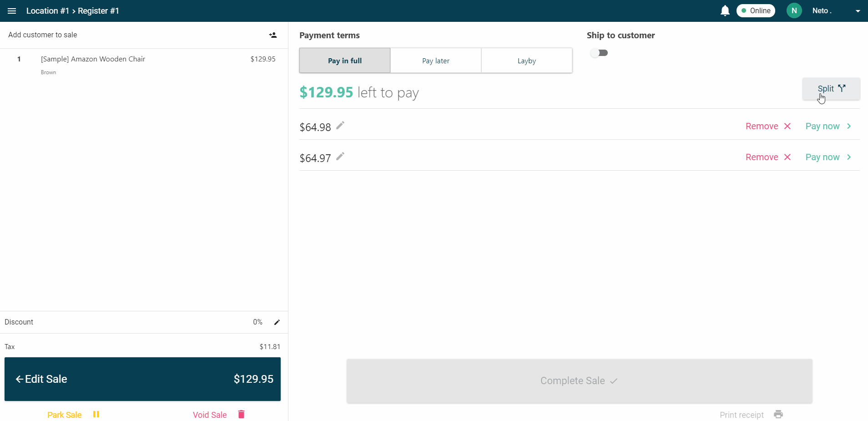Select the Layby payment term

point(526,61)
